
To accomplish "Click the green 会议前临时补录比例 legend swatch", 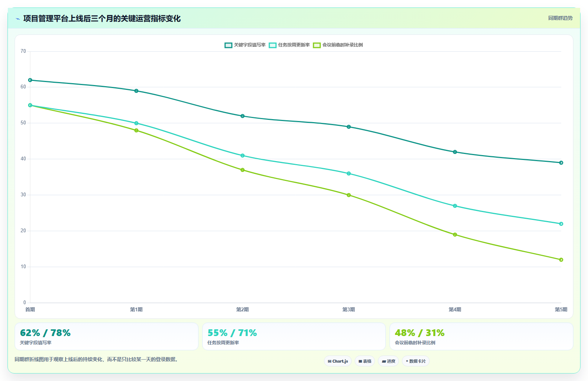I will pyautogui.click(x=317, y=45).
